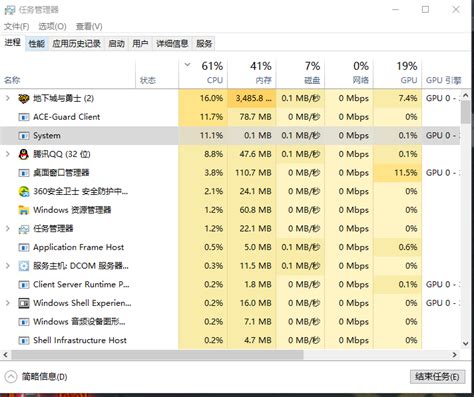
Task: Click the vertical scrollbar thumb
Action: 465,112
